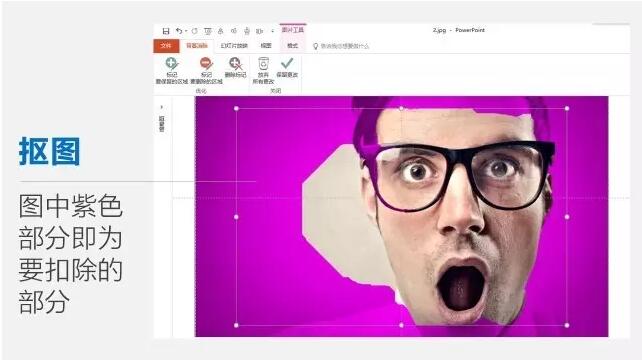This screenshot has width=642, height=360.
Task: Open the orange File tab
Action: [166, 46]
